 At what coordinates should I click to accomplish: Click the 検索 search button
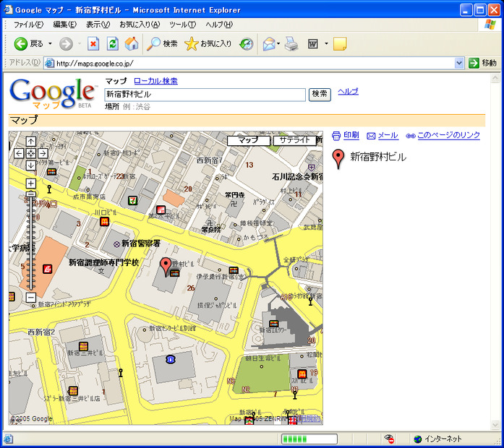pyautogui.click(x=320, y=95)
